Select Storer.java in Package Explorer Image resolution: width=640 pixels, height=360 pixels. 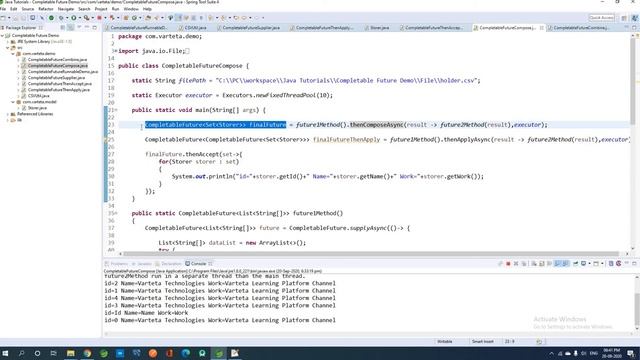pyautogui.click(x=37, y=108)
